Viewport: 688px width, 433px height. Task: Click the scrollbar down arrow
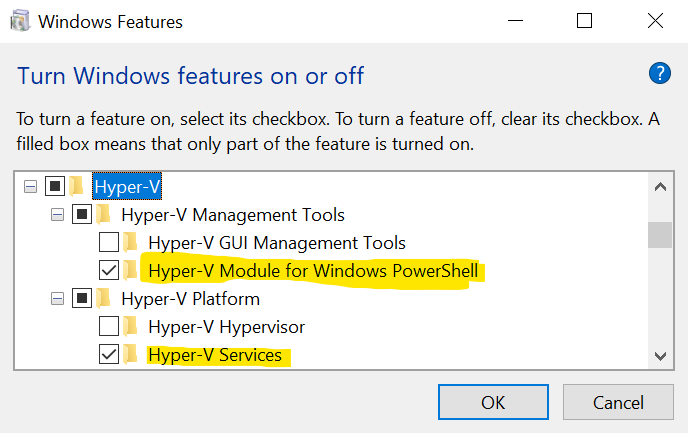660,356
